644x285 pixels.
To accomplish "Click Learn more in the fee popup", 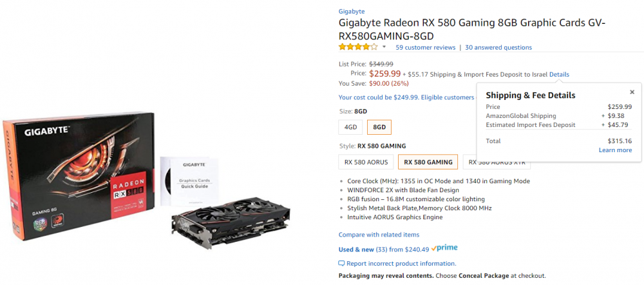I will [x=615, y=150].
